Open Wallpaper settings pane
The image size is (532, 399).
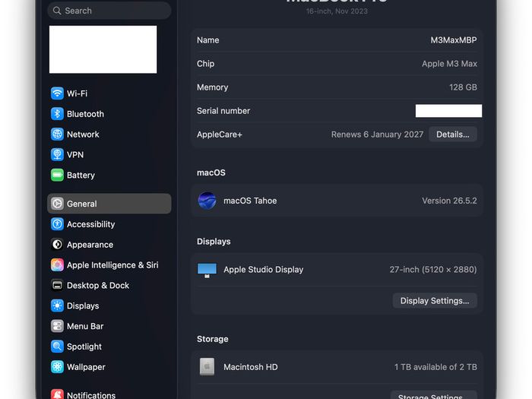[109, 367]
